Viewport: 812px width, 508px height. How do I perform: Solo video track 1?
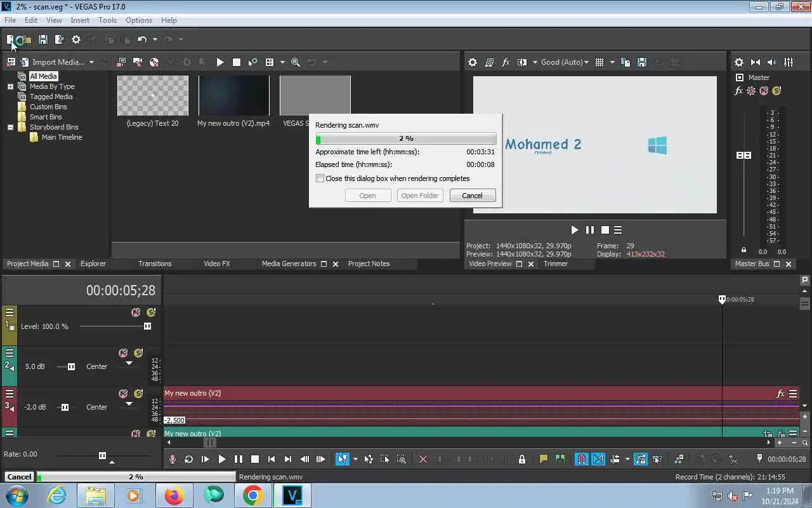[x=151, y=312]
